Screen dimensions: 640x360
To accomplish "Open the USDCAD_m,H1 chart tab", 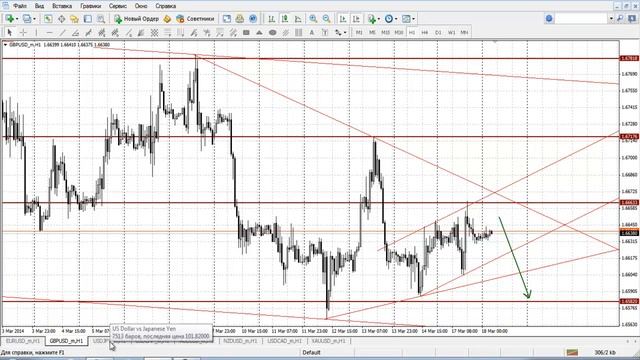I will coord(284,341).
